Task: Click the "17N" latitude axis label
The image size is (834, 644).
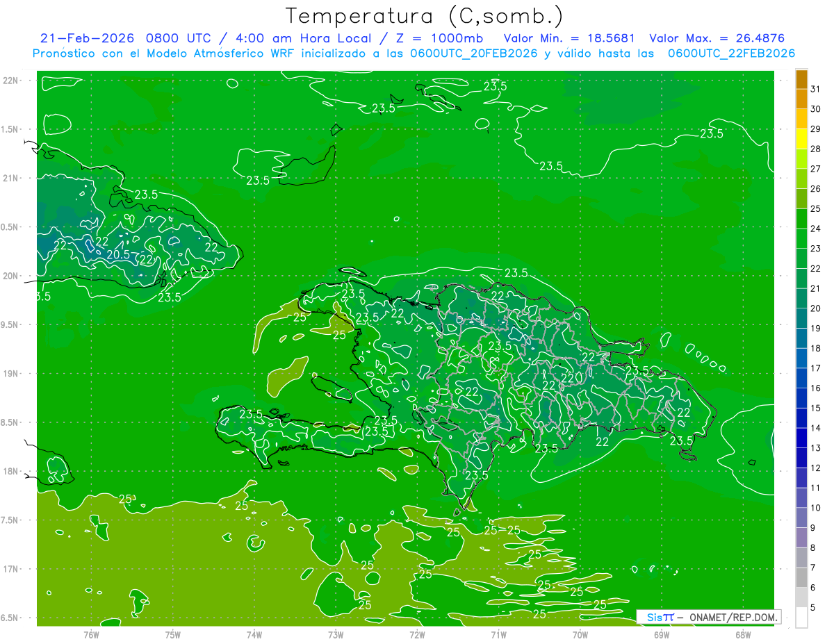Action: coord(10,569)
